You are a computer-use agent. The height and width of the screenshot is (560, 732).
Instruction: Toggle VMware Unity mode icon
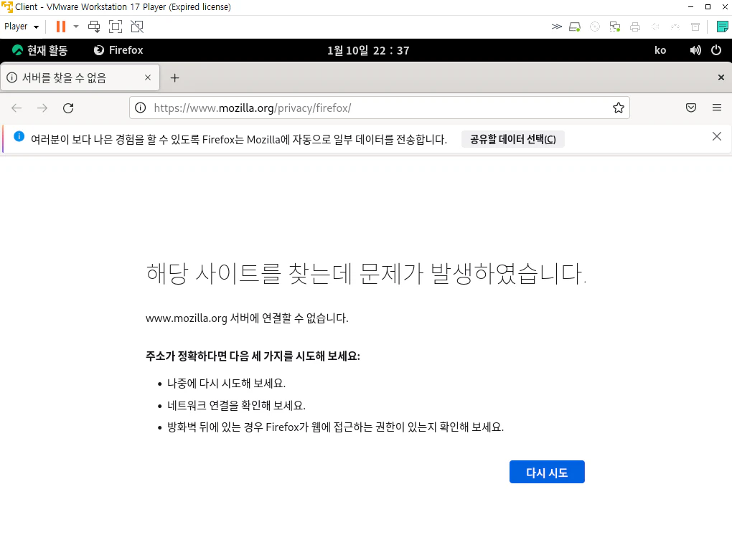pyautogui.click(x=137, y=27)
